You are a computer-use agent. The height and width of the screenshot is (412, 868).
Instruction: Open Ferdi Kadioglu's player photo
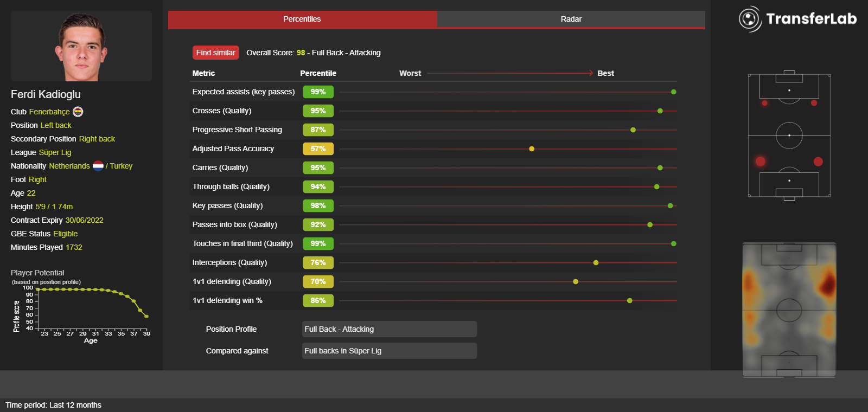click(x=81, y=46)
